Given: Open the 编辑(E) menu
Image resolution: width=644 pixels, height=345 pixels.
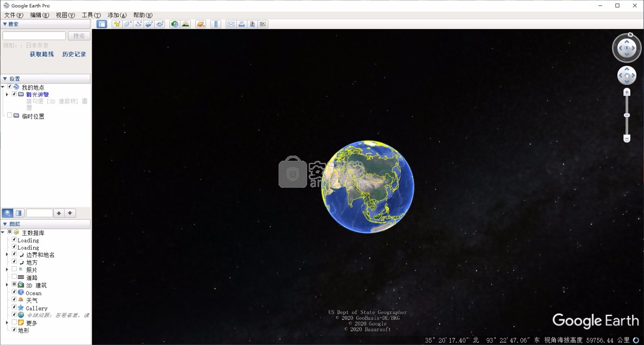Looking at the screenshot, I should (39, 15).
